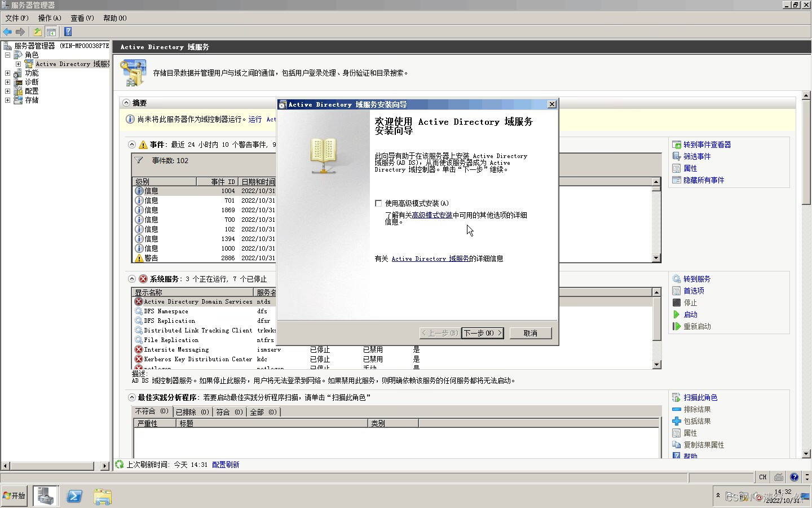Click the Forward arrow toolbar icon

[20, 32]
